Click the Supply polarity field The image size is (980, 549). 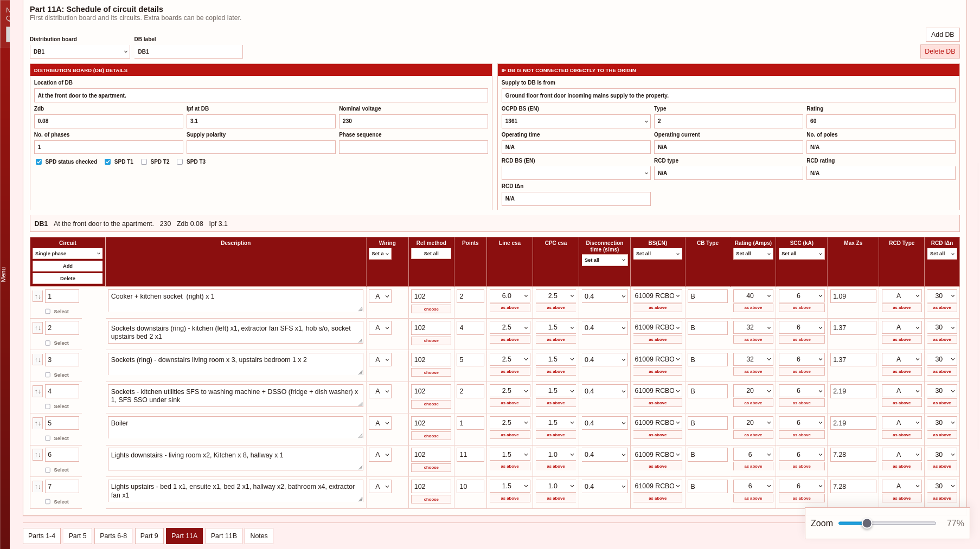tap(261, 147)
